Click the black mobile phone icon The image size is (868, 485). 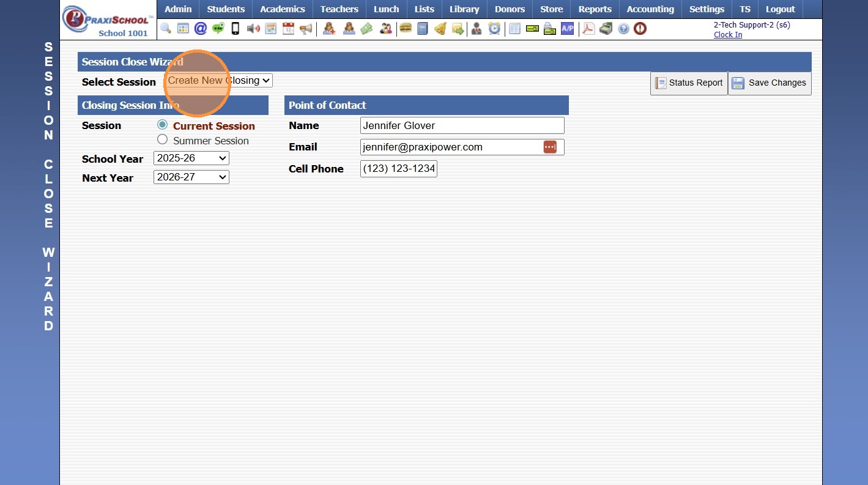pos(235,29)
